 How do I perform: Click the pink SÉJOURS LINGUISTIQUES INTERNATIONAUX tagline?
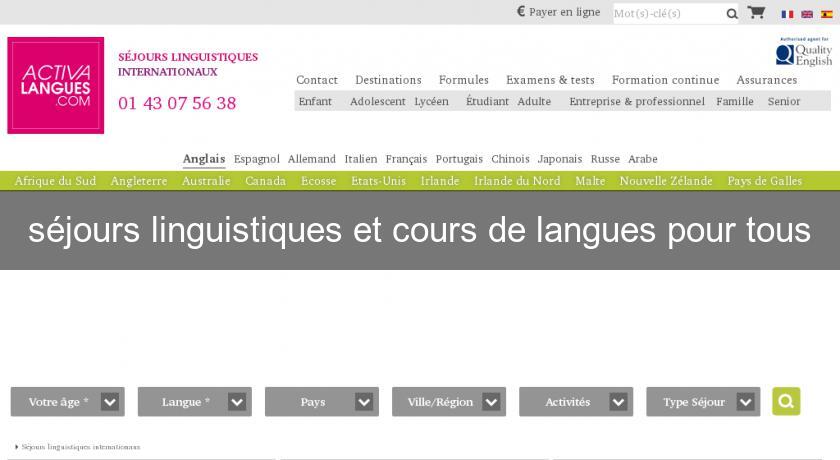click(x=188, y=64)
